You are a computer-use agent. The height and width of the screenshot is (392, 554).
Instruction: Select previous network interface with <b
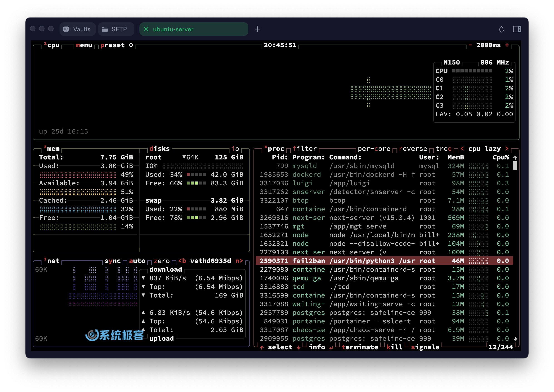182,261
